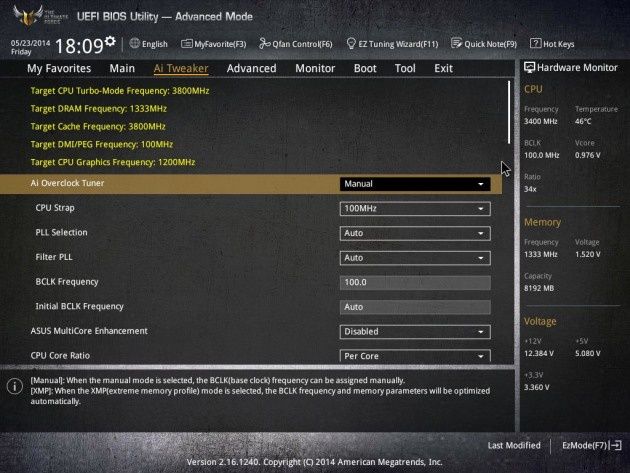This screenshot has width=630, height=473.
Task: Open the Filter PLL Auto dropdown
Action: (x=415, y=258)
